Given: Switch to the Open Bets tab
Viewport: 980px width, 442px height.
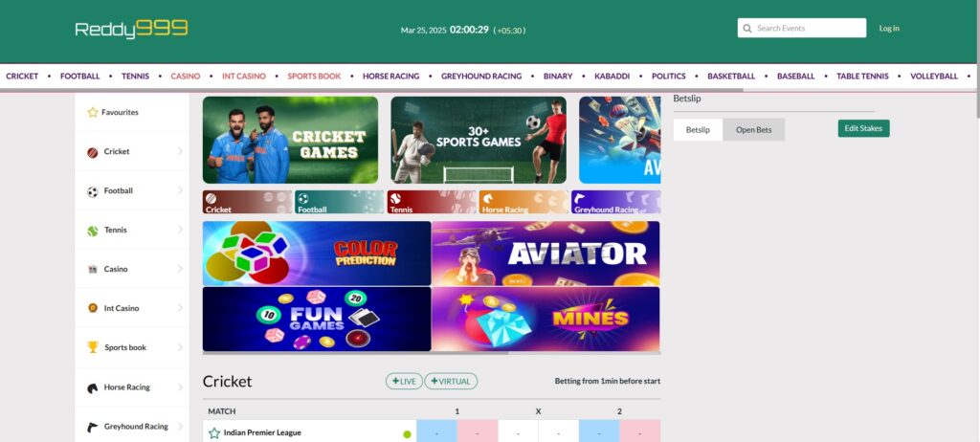Looking at the screenshot, I should [x=753, y=129].
